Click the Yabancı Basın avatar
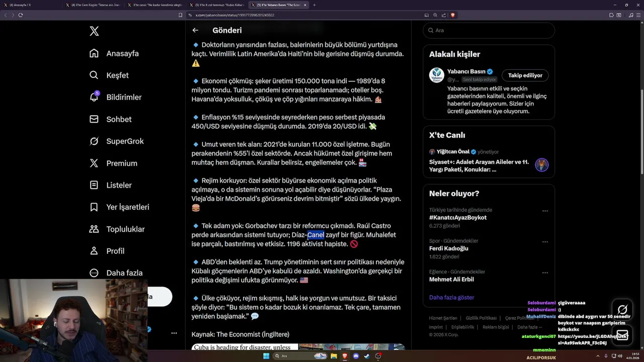Viewport: 644px width, 362px height. (x=437, y=75)
